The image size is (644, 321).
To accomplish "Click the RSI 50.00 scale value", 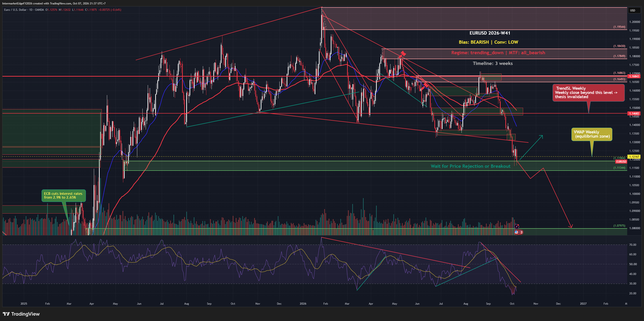I will (633, 264).
